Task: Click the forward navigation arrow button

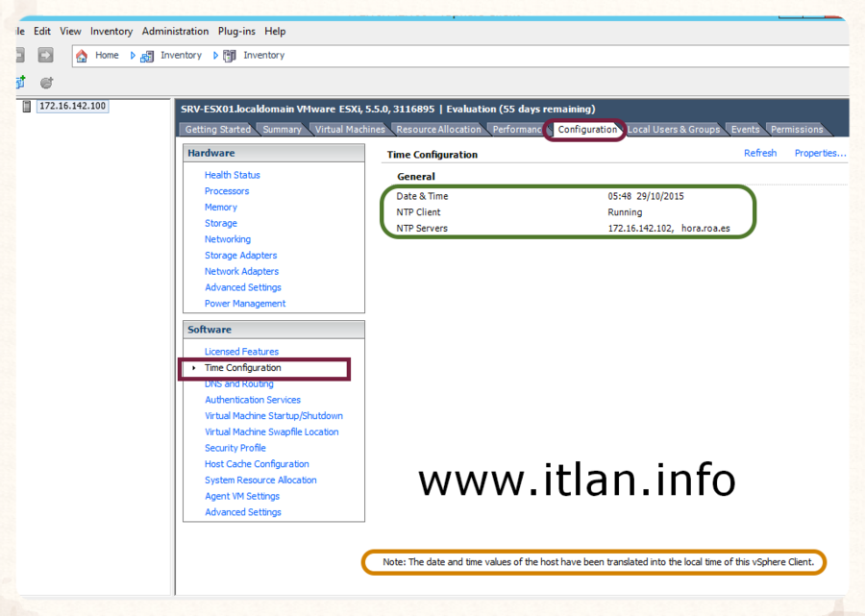Action: pos(45,56)
